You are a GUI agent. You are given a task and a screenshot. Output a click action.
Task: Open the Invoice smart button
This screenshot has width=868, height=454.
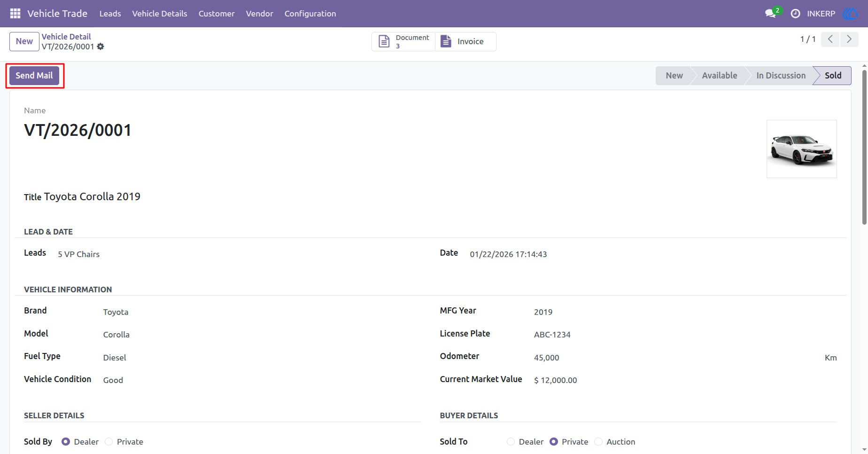coord(465,41)
